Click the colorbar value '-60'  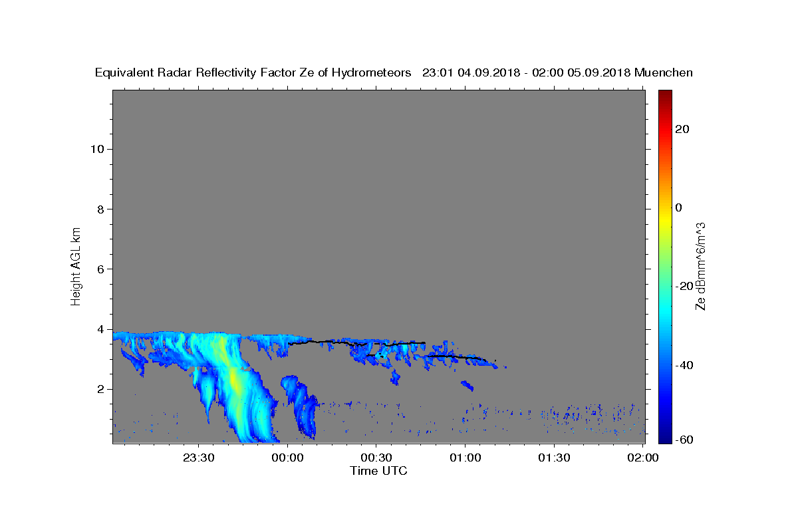(x=683, y=440)
